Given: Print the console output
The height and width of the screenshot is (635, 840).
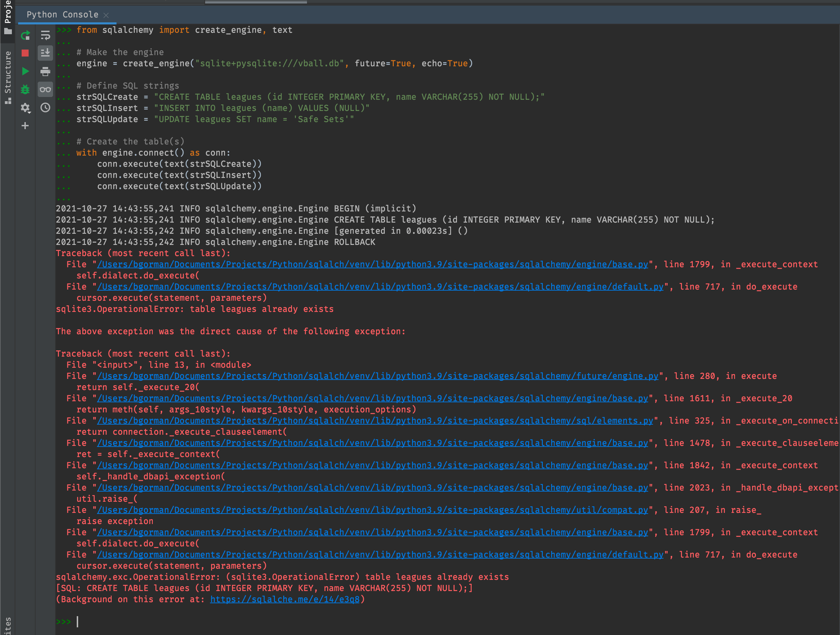Looking at the screenshot, I should pyautogui.click(x=45, y=72).
